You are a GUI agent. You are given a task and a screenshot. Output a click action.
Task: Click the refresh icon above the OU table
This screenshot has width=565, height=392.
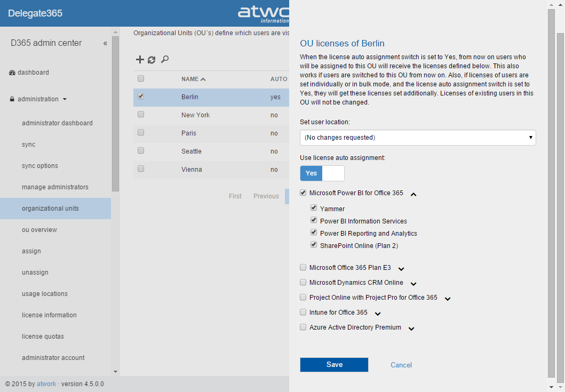[152, 60]
